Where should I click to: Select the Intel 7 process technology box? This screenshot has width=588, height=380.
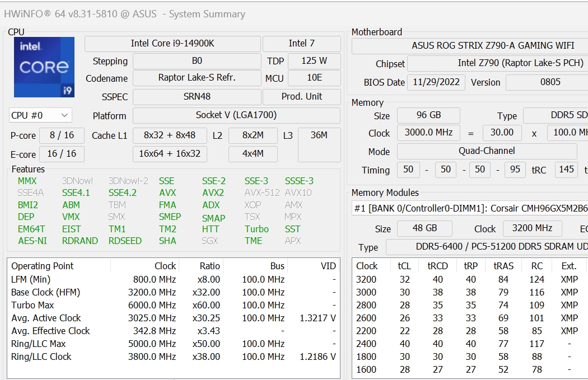(301, 44)
